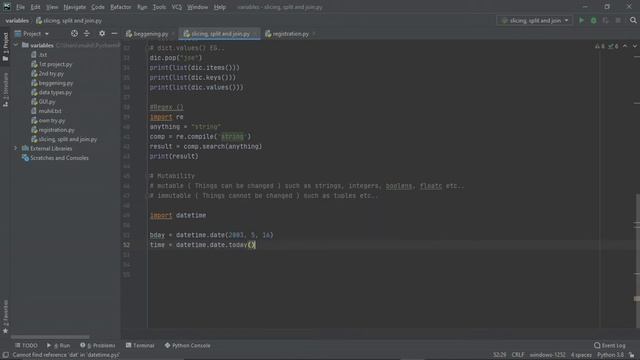The image size is (640, 360).
Task: Open the Favorites side tab with star
Action: pos(5,317)
